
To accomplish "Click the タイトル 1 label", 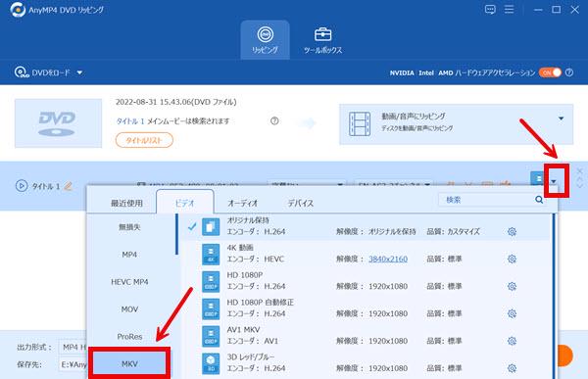I will [46, 186].
